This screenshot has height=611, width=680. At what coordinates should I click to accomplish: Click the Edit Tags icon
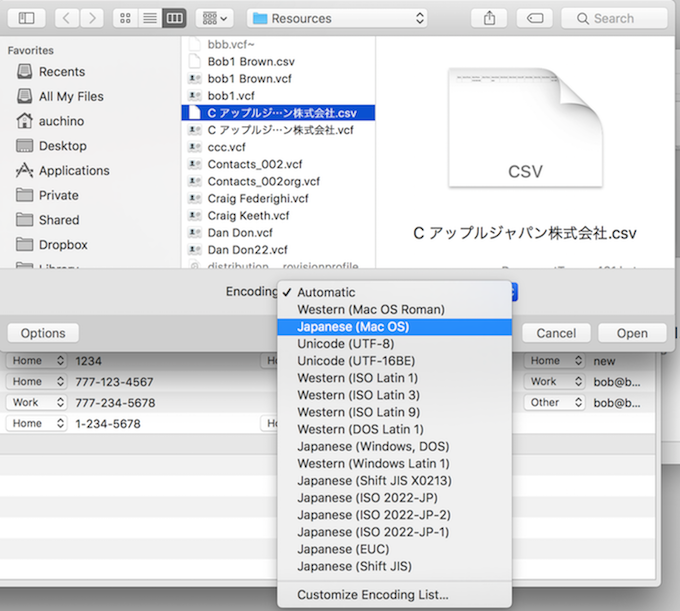click(535, 18)
